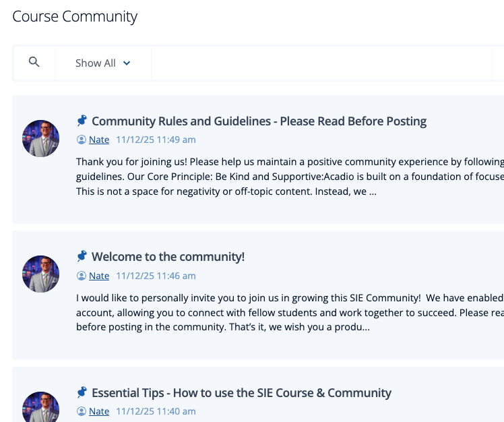
Task: Click the 11/12/25 11:49 am timestamp
Action: [x=156, y=140]
